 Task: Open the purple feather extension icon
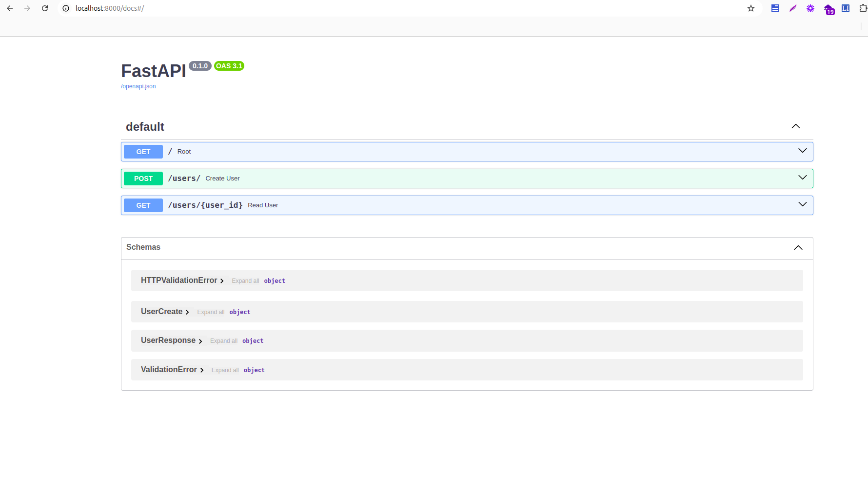[x=793, y=8]
